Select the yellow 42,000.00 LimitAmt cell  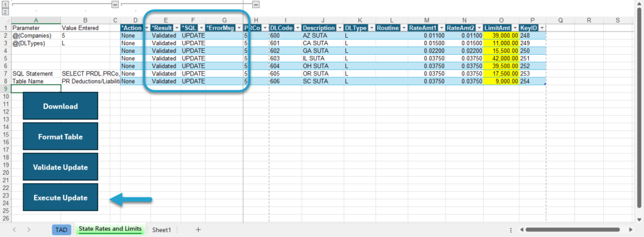click(501, 58)
